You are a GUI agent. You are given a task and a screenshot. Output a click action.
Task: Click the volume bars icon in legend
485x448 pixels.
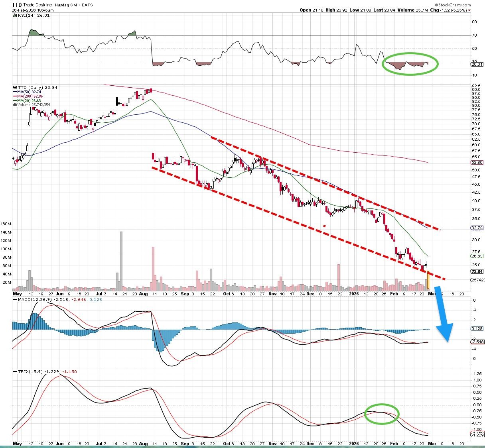(15, 105)
